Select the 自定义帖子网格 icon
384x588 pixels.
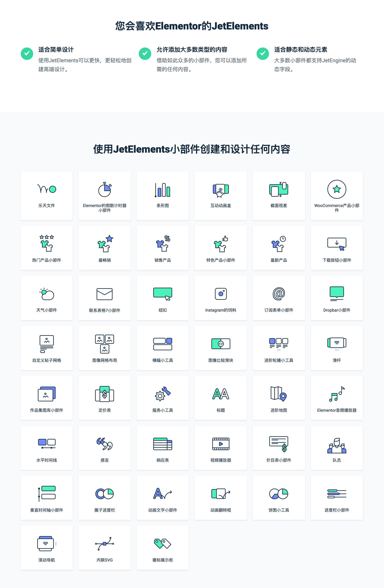(47, 344)
